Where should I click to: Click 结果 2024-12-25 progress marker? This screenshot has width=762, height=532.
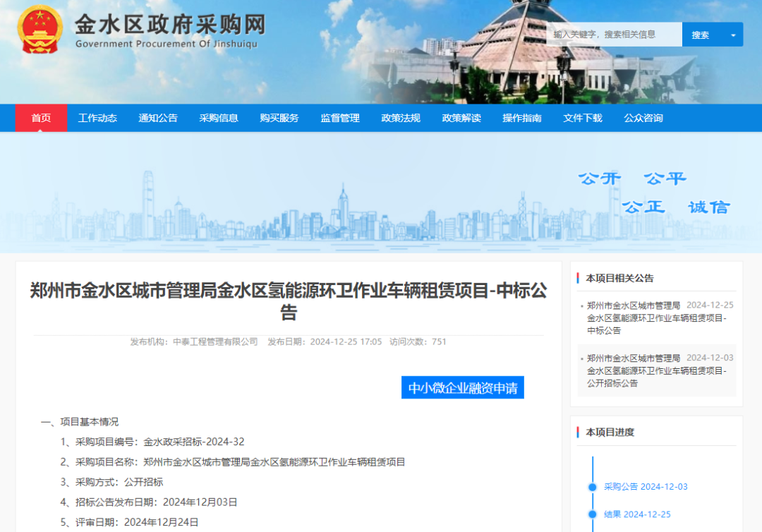637,514
